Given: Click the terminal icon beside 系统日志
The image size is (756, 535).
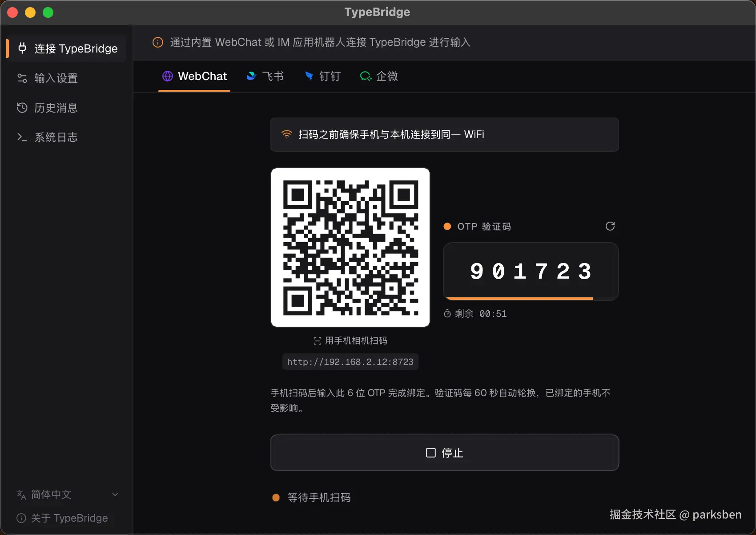Looking at the screenshot, I should [22, 137].
